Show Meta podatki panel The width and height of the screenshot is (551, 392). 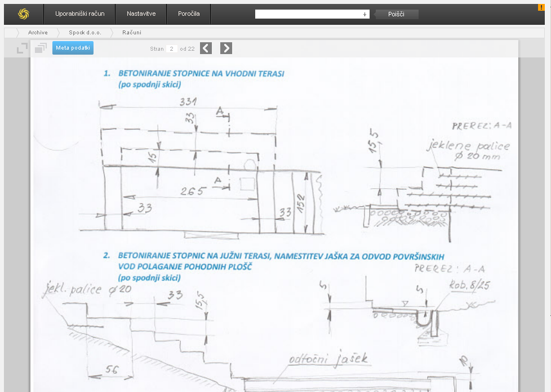pos(73,48)
